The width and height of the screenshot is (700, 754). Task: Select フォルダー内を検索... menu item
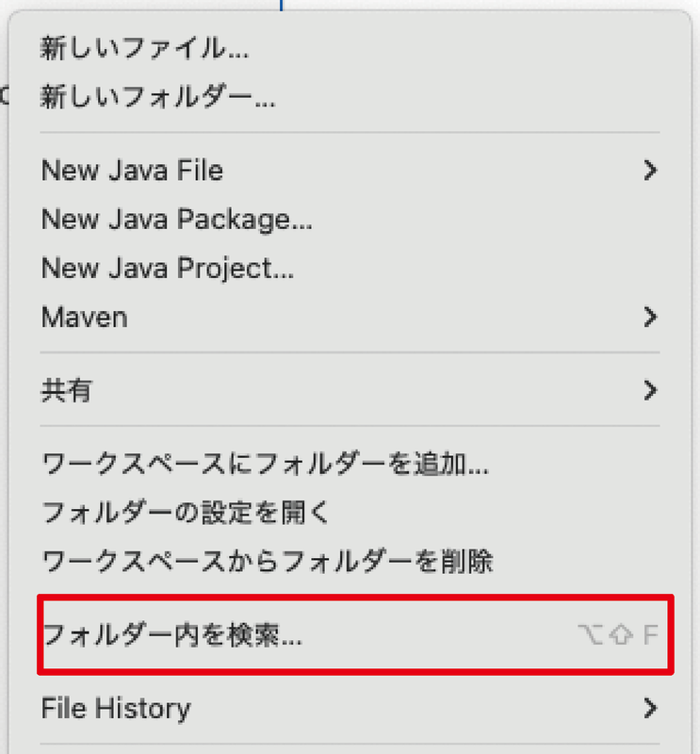[x=171, y=635]
